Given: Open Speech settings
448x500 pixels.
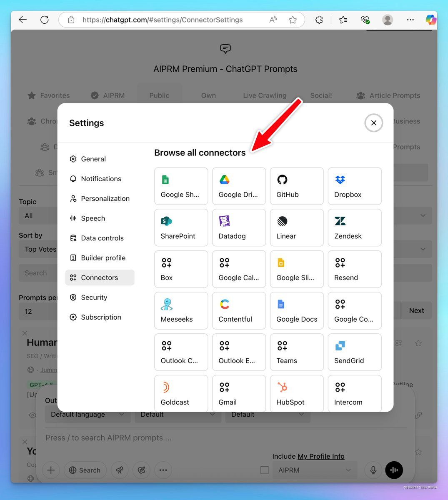Looking at the screenshot, I should 100,218.
